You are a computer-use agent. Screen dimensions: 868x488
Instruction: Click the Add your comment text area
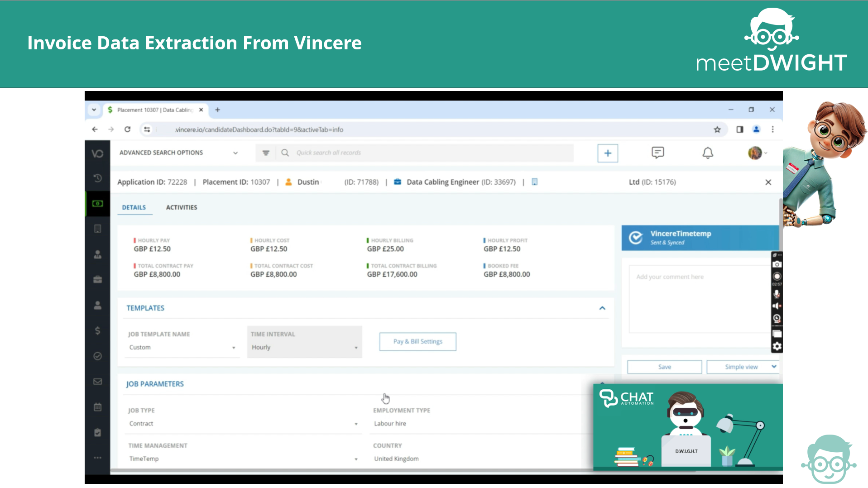(700, 299)
